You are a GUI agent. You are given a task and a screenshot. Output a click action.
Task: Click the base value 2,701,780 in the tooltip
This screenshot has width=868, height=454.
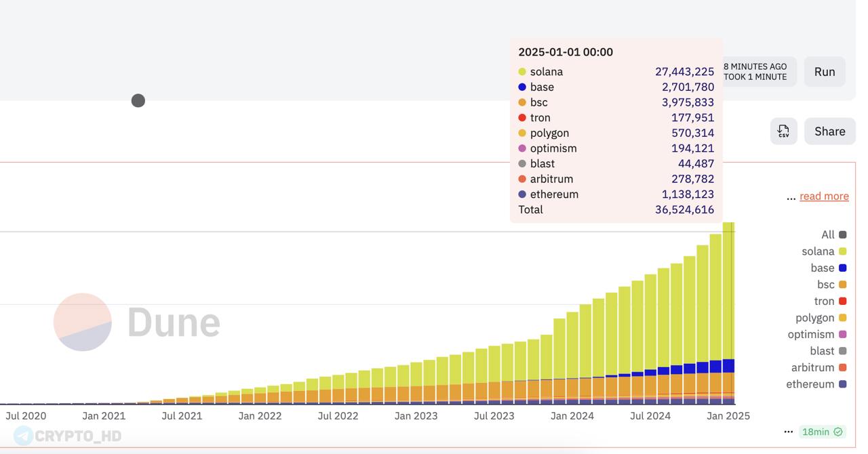pyautogui.click(x=688, y=87)
